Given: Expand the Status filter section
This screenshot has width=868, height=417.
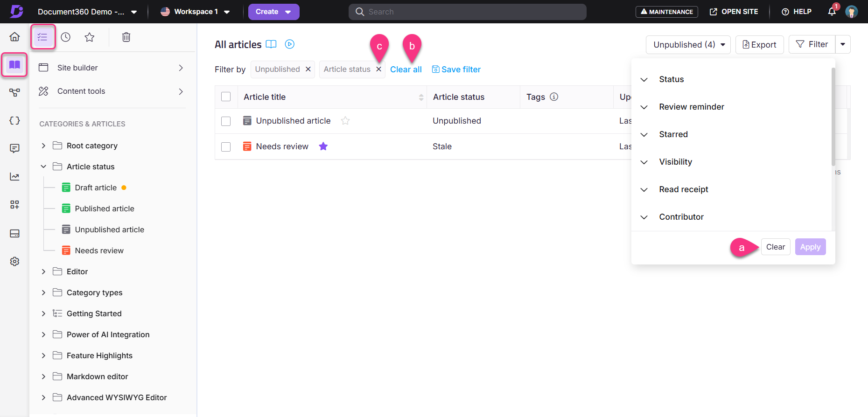Looking at the screenshot, I should coord(644,80).
